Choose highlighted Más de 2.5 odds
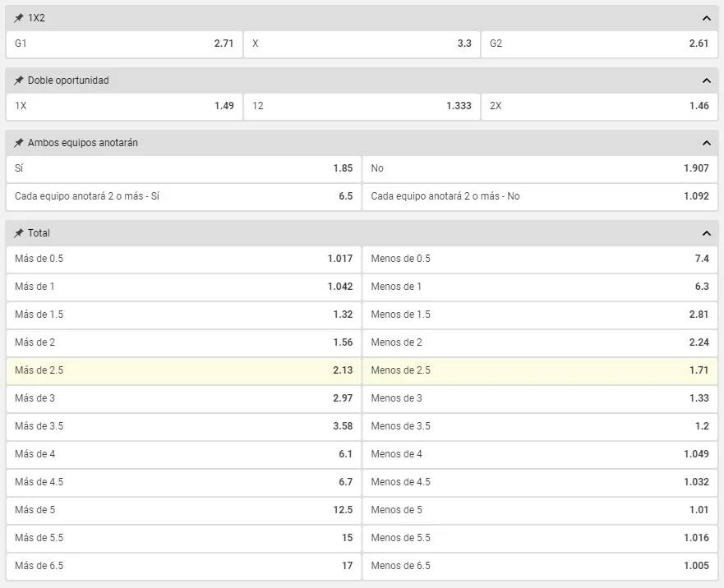 tap(183, 370)
